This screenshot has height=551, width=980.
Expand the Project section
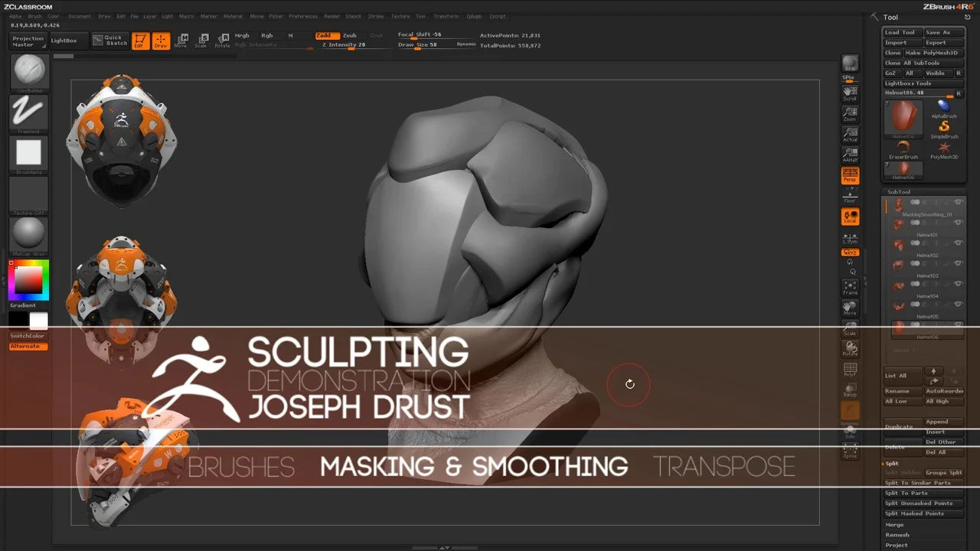pos(896,545)
